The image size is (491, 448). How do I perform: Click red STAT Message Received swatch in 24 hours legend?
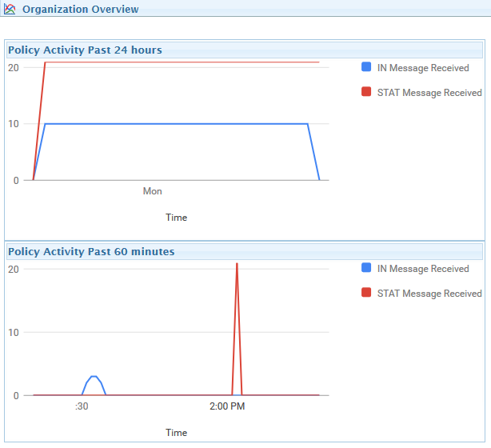point(366,91)
